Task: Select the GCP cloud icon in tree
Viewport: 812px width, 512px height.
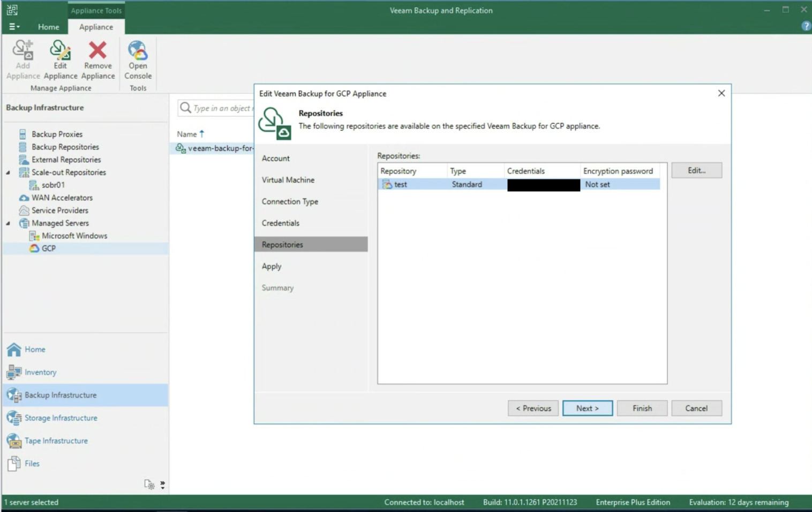Action: [x=34, y=249]
